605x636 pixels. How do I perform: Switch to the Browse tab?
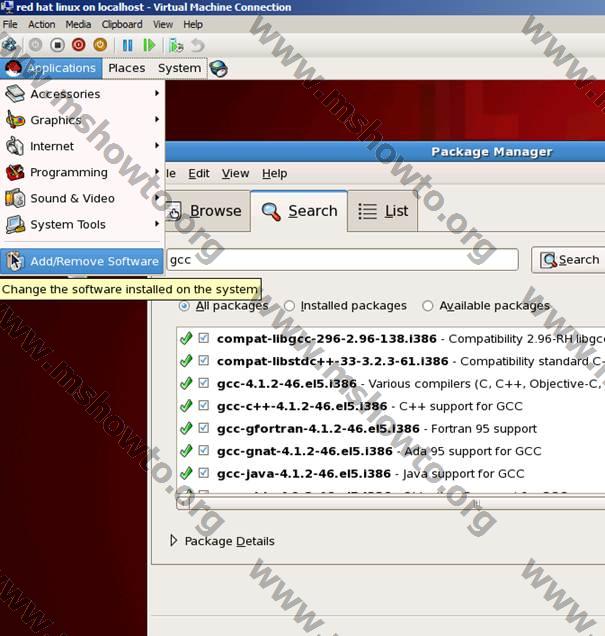coord(208,211)
